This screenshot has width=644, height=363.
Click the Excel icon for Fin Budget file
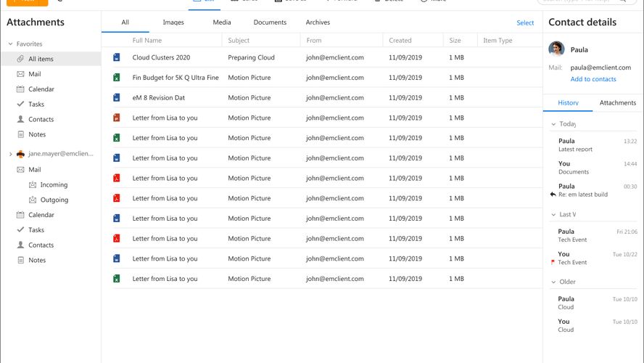116,78
